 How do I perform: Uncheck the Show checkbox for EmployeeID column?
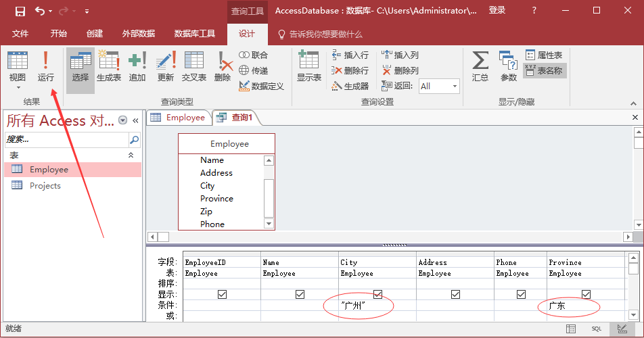pyautogui.click(x=223, y=295)
